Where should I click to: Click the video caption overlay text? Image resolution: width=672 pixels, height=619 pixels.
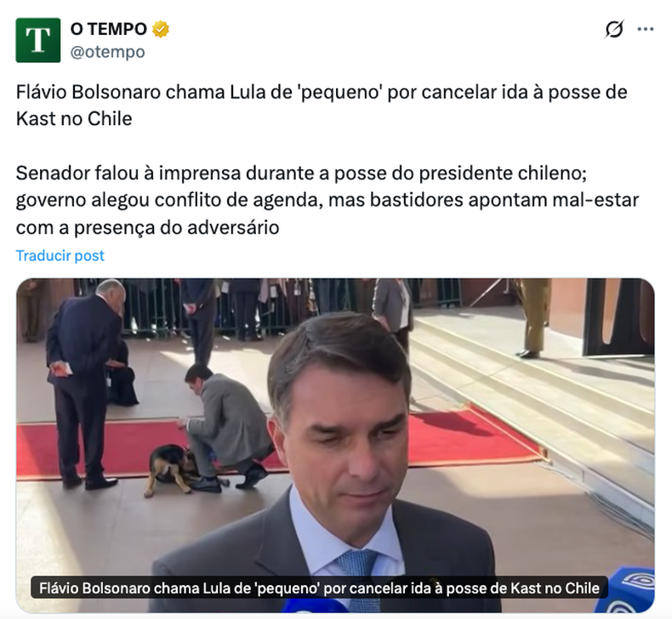[x=319, y=588]
